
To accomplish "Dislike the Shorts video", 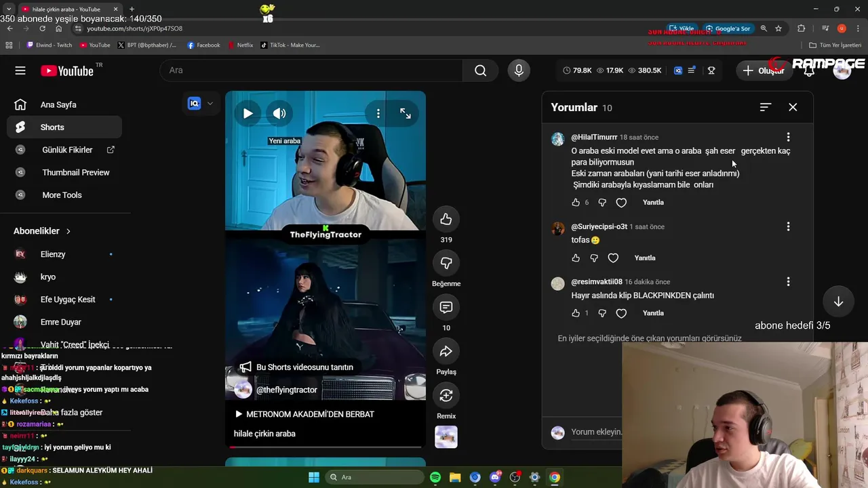I will click(446, 263).
